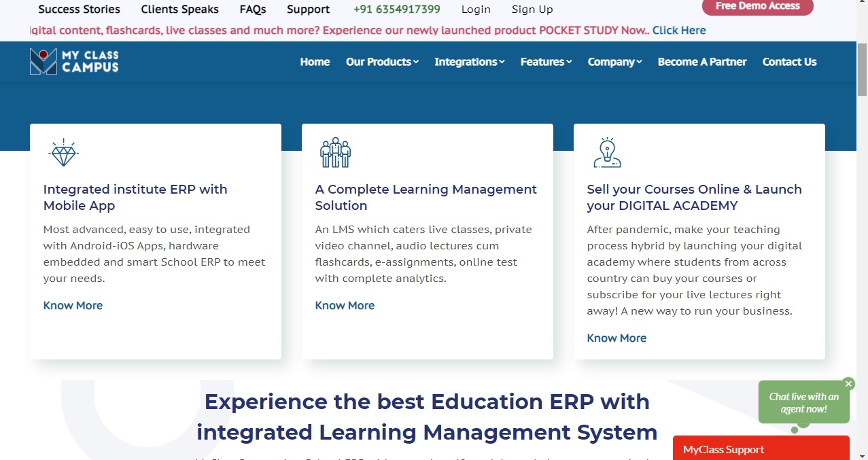The height and width of the screenshot is (460, 868).
Task: Click the people group icon on LMS card
Action: coord(335,152)
